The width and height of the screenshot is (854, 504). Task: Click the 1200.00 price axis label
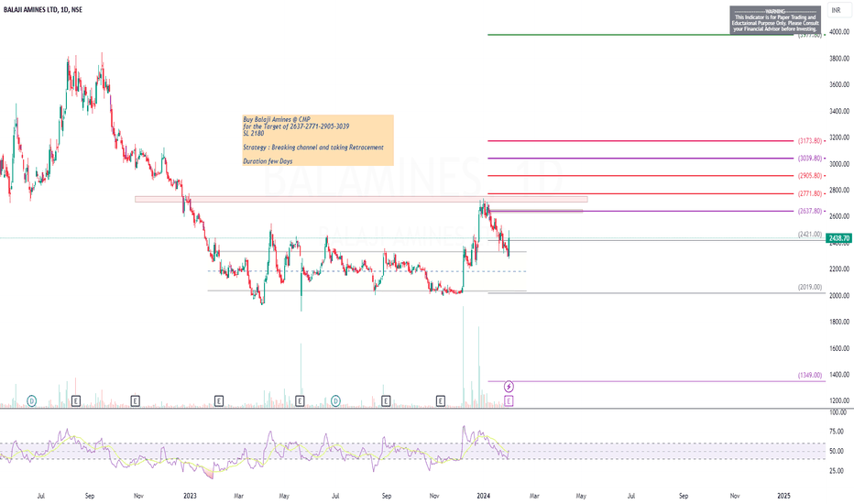[x=839, y=400]
